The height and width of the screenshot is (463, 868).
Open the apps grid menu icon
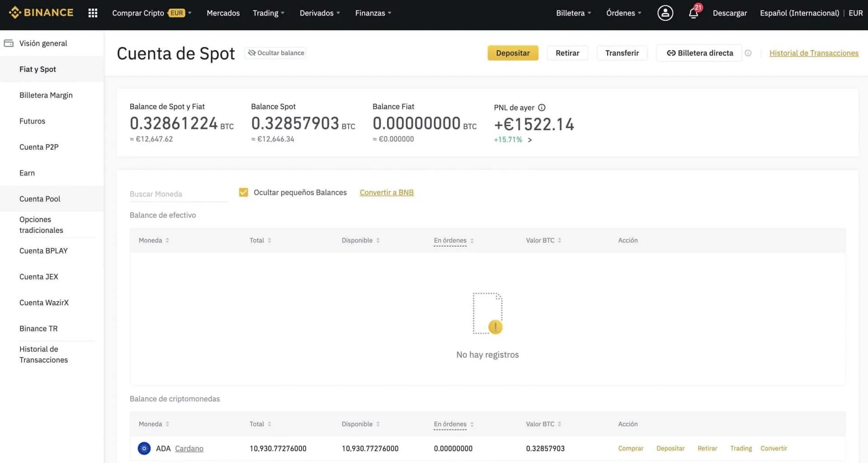point(93,13)
